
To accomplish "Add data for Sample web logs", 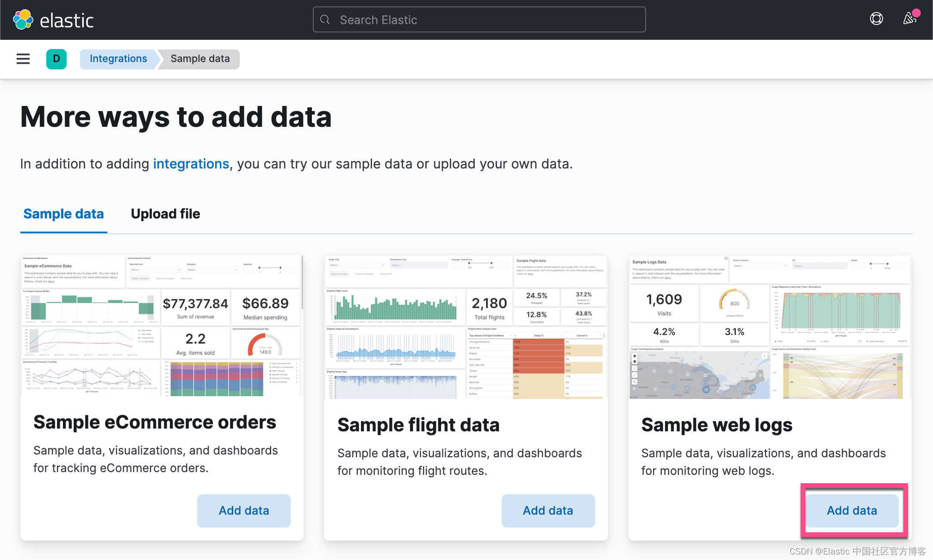I will [852, 510].
